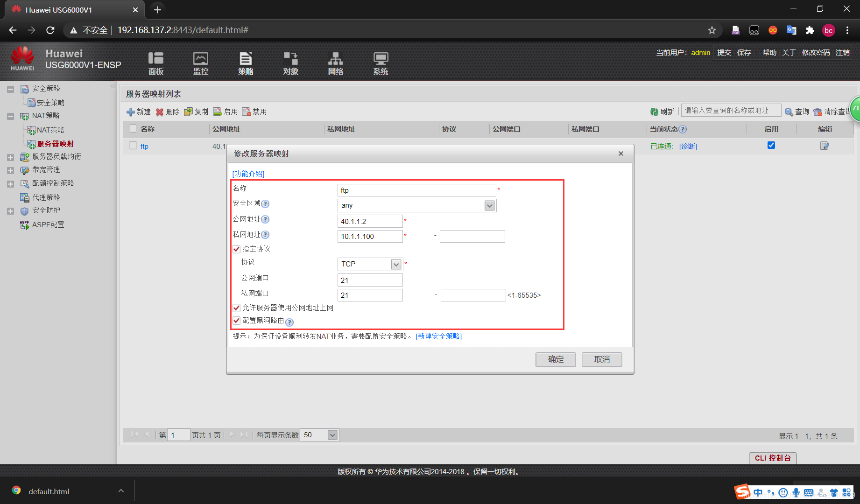
Task: Click the 新建 plus icon in toolbar
Action: [131, 112]
